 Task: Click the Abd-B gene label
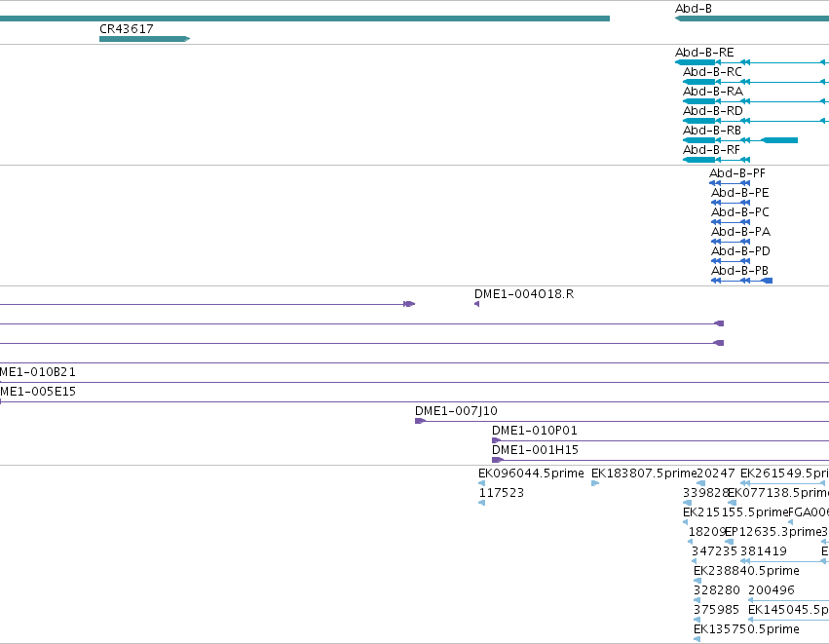coord(694,9)
